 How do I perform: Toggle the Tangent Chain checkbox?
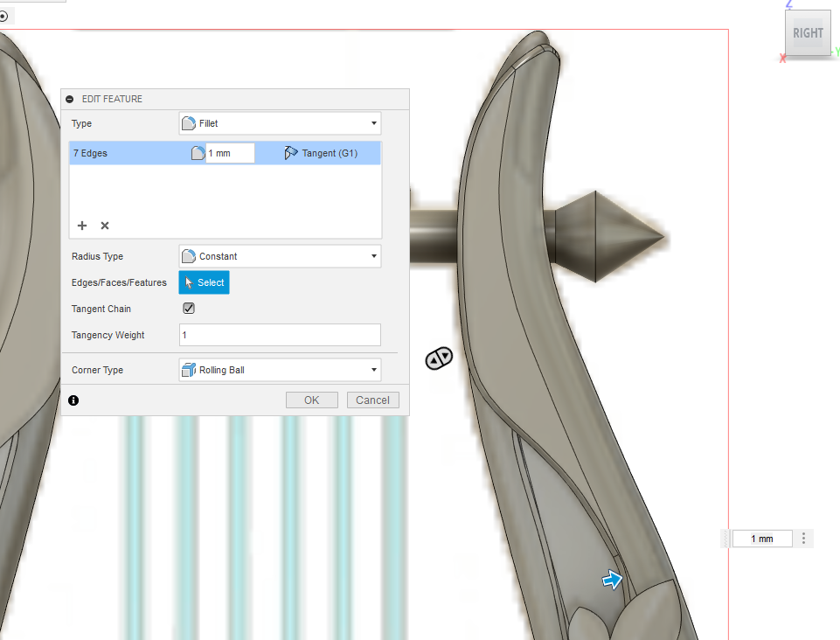[189, 309]
